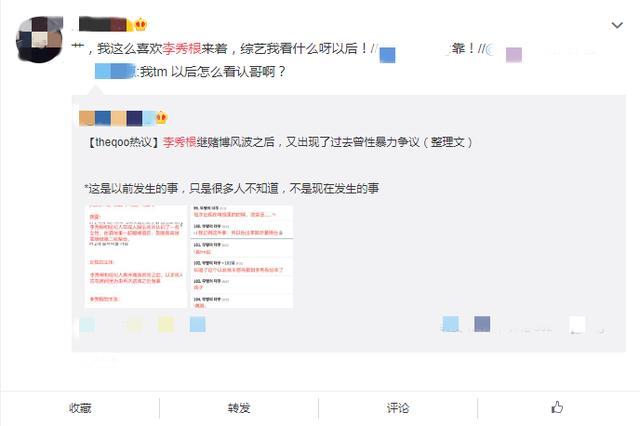The height and width of the screenshot is (426, 640).
Task: Open the thumbnail with red paragraph text
Action: click(136, 256)
